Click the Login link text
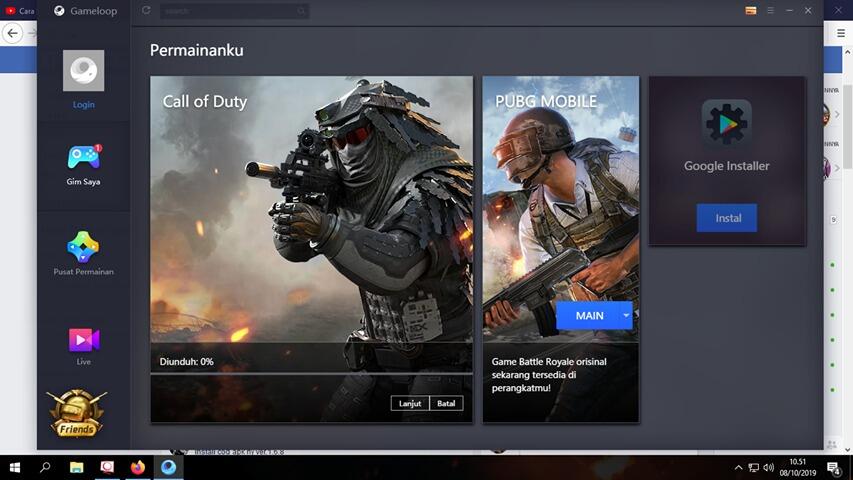This screenshot has width=853, height=480. (83, 104)
